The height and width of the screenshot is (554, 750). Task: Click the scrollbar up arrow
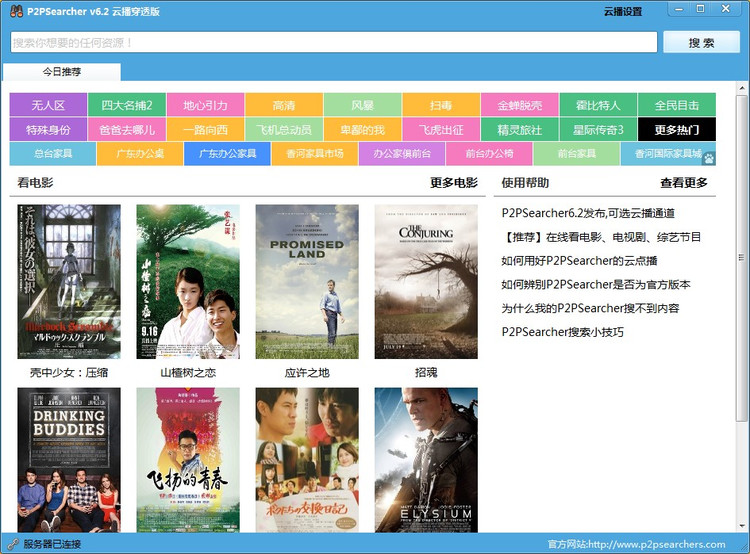[x=742, y=88]
